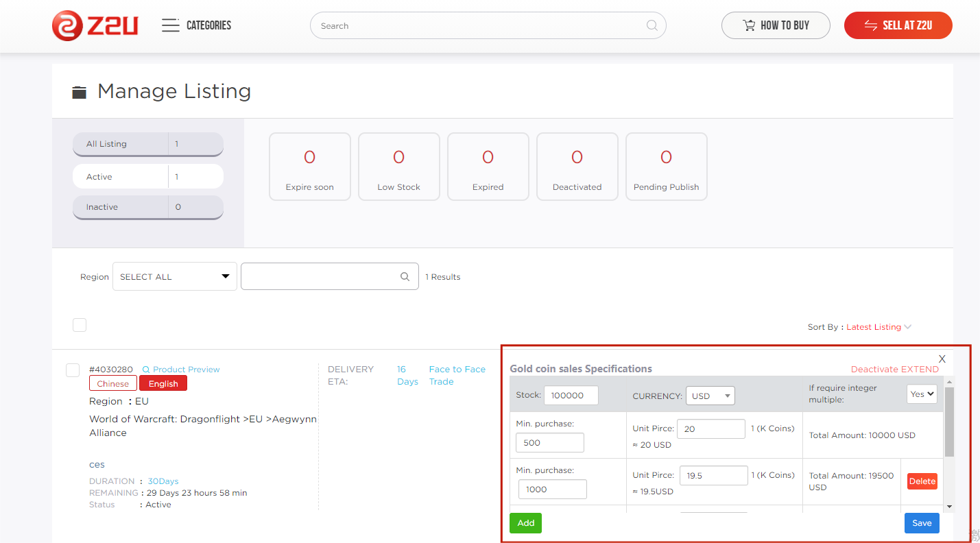Open Product Preview for listing #4030280
Image resolution: width=980 pixels, height=543 pixels.
click(181, 370)
